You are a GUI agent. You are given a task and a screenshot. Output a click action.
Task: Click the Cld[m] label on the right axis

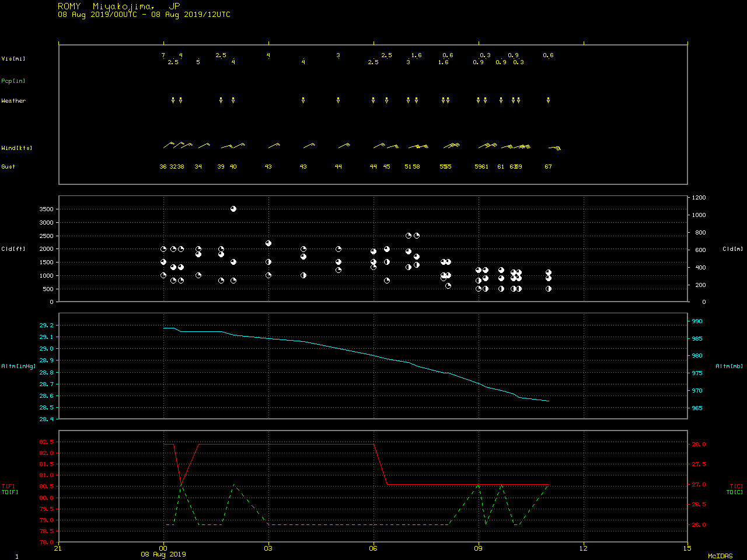(x=732, y=249)
